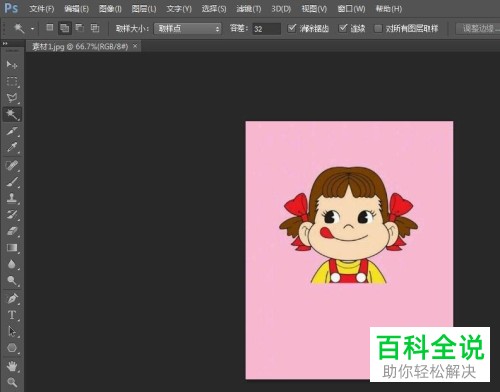Select the History Brush tool
The image size is (500, 392).
coord(12,214)
